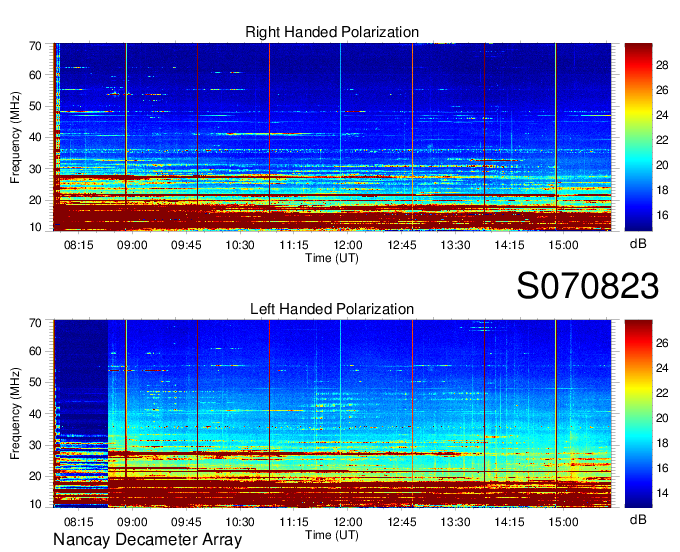Click the 28 tick on Right Handed colorbar
680x552 pixels.
tap(662, 65)
